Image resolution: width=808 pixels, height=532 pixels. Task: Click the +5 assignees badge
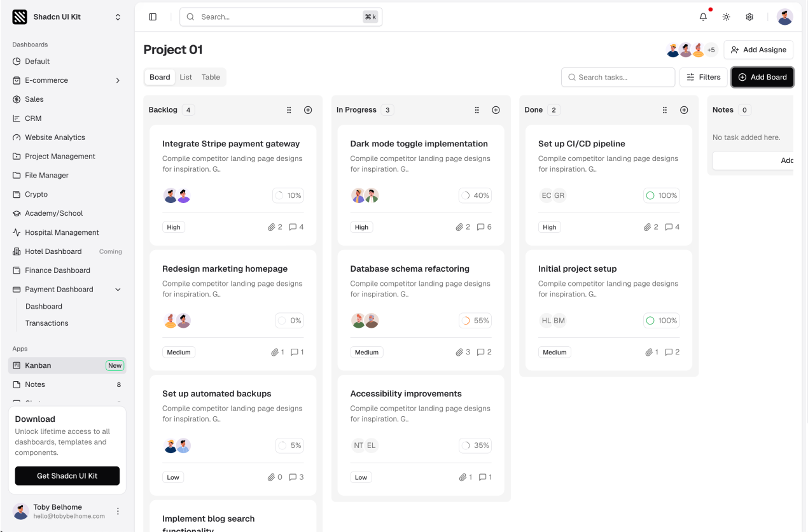pyautogui.click(x=711, y=50)
